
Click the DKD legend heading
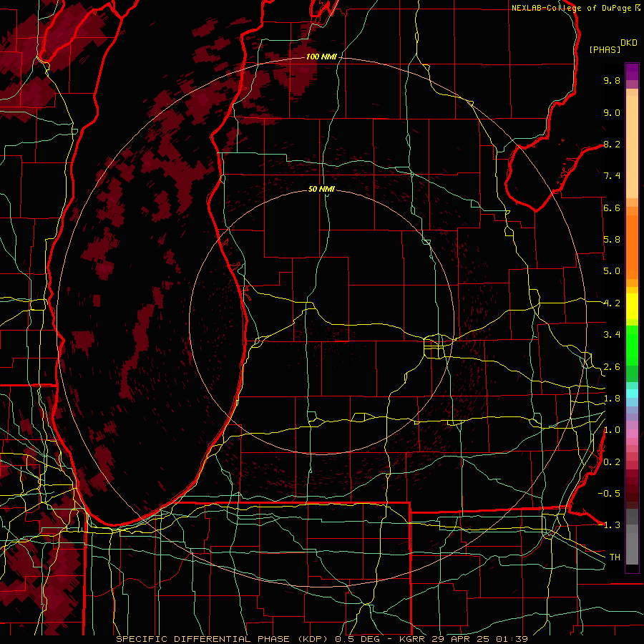coord(629,43)
